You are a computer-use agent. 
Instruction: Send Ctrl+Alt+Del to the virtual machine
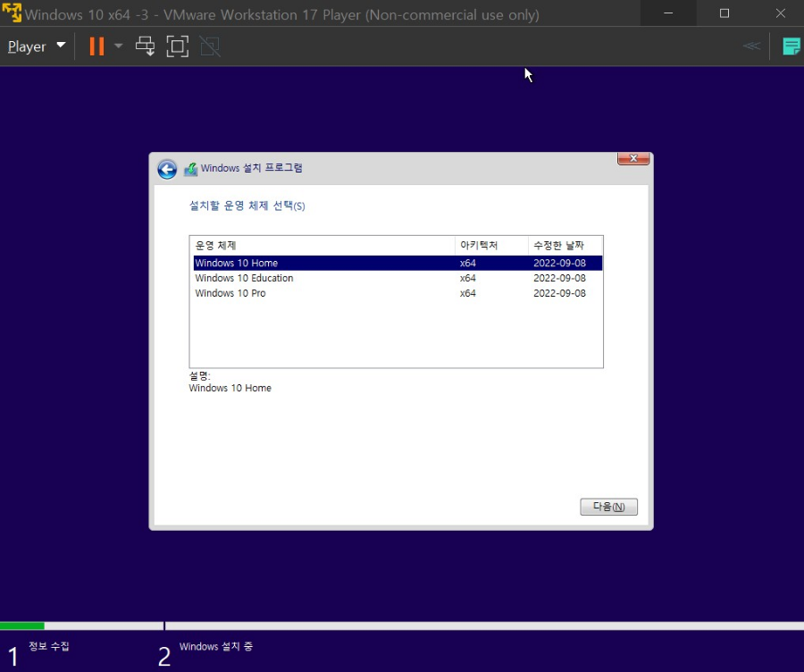pos(145,46)
